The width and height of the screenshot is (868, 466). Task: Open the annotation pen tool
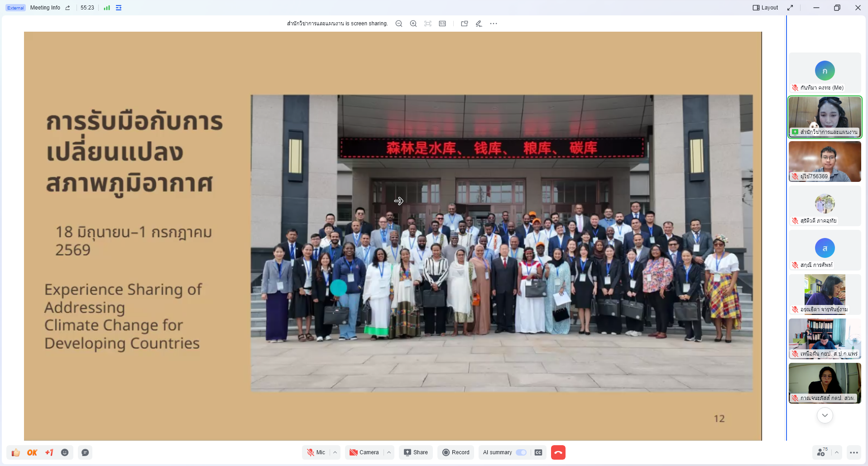click(x=479, y=24)
